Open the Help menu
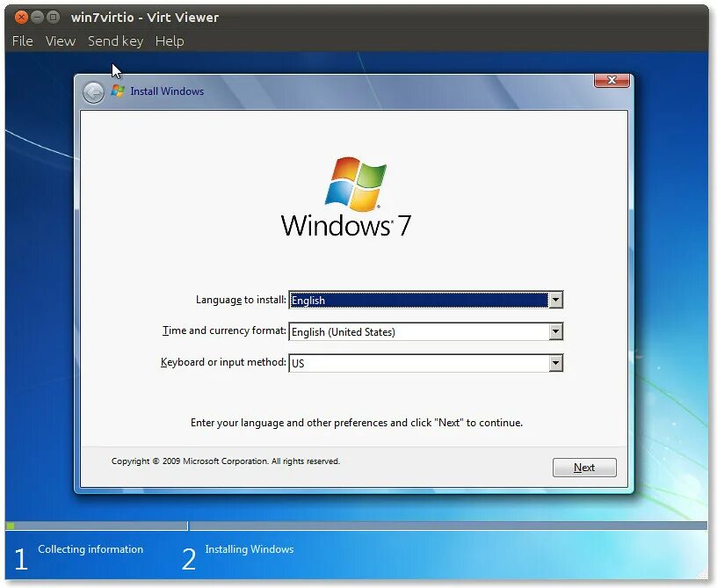 pos(170,41)
